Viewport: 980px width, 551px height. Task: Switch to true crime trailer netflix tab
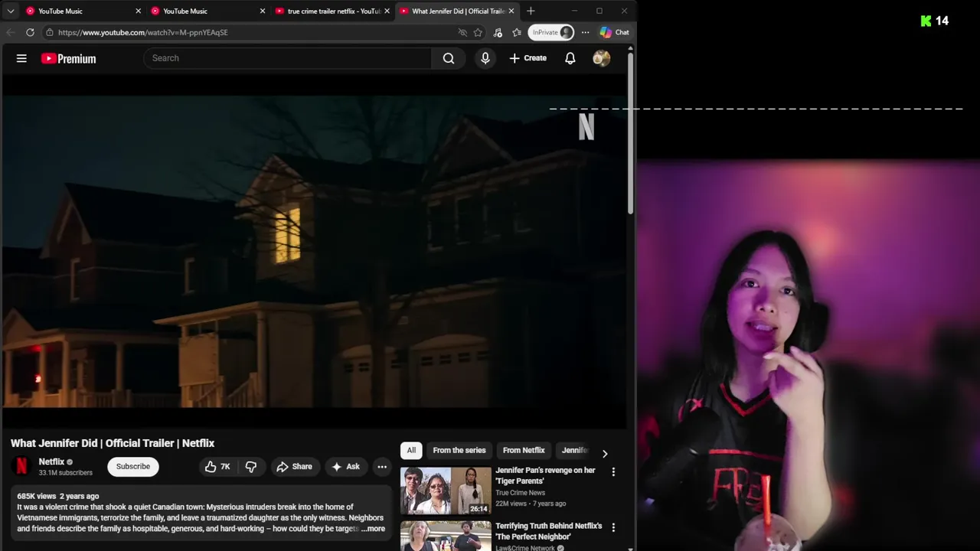click(333, 11)
